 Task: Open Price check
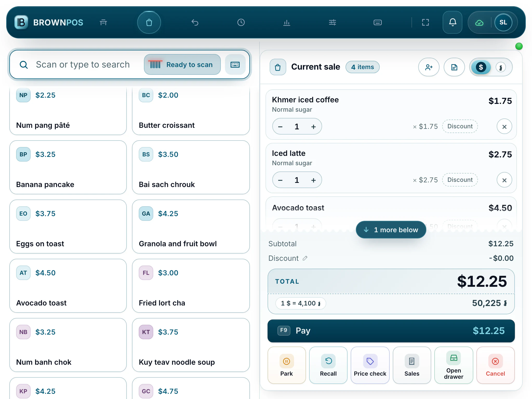tap(370, 365)
